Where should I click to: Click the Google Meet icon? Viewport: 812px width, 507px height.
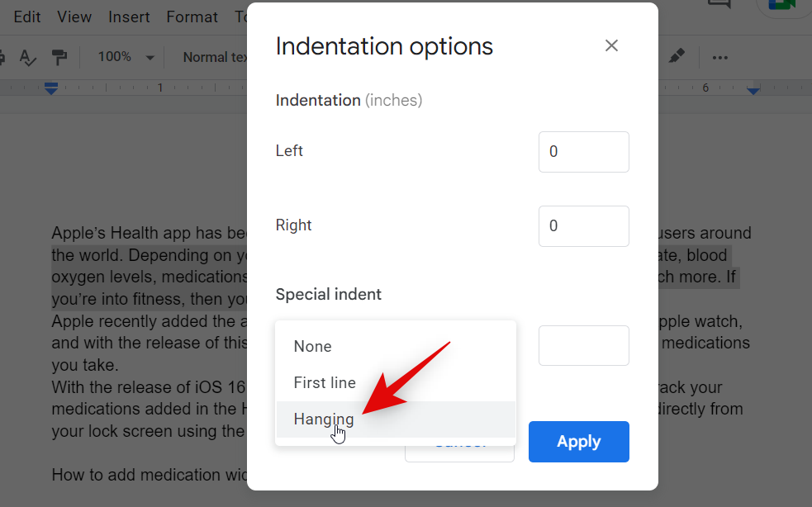pyautogui.click(x=781, y=4)
